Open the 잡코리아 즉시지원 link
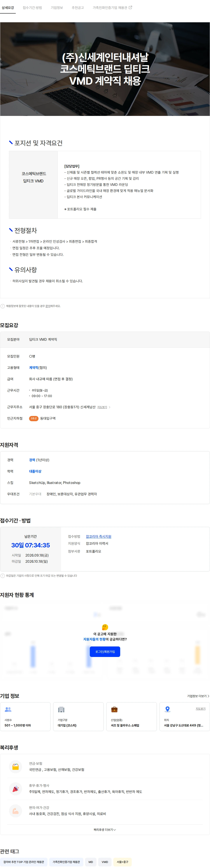The image size is (210, 868). pyautogui.click(x=98, y=536)
